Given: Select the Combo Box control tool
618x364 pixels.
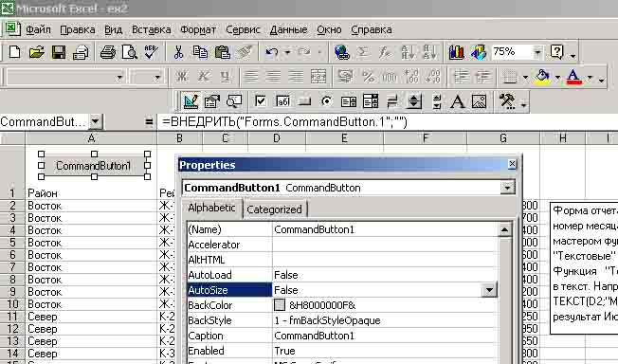Looking at the screenshot, I should pyautogui.click(x=371, y=101).
